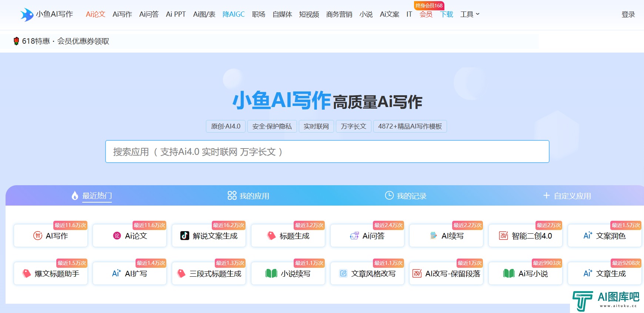Open 短视频 in the top navigation

point(309,14)
